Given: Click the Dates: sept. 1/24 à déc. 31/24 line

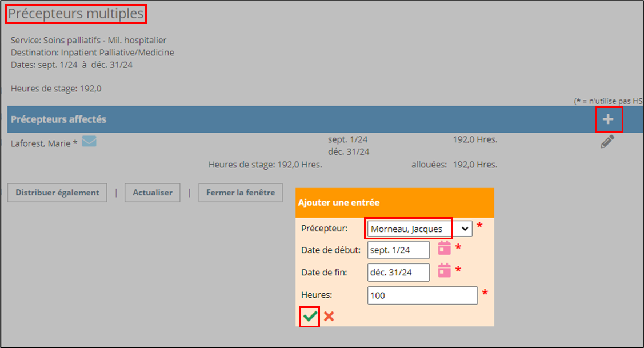Looking at the screenshot, I should point(71,65).
